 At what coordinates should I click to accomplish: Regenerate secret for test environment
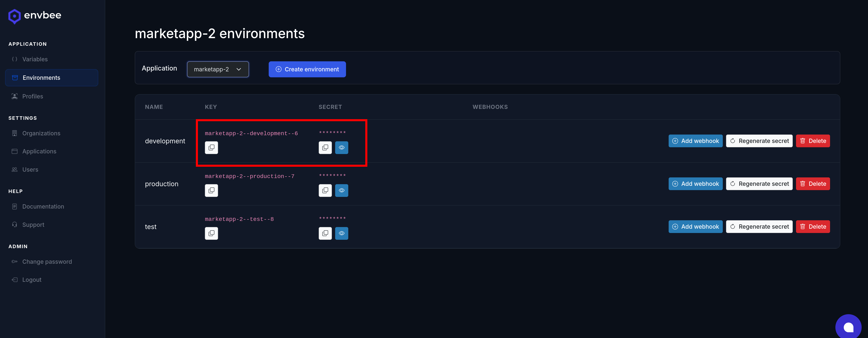click(x=759, y=226)
